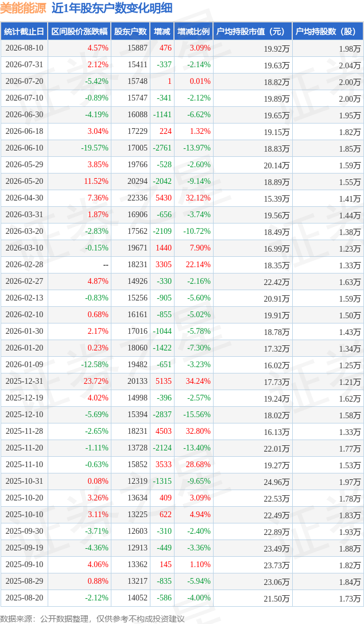Viewport: 364px width, 624px height.
Task: Select the 增减 column header
Action: (x=162, y=32)
